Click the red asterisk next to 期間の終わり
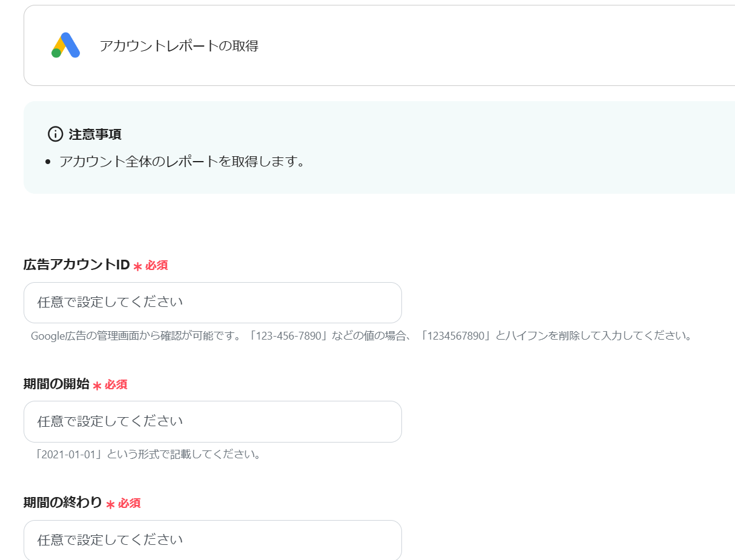This screenshot has width=735, height=560. [110, 504]
